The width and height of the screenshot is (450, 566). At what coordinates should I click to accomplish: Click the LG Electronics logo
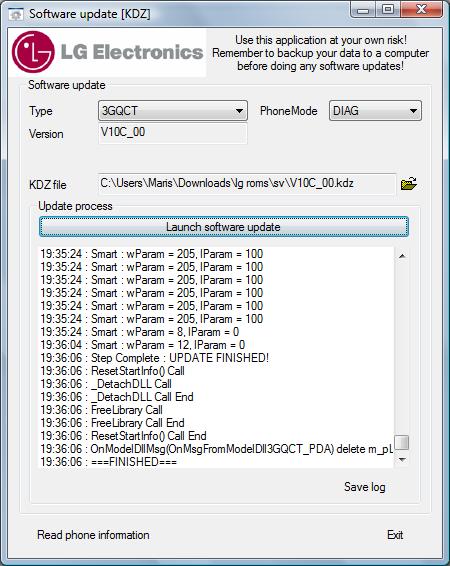tap(108, 52)
